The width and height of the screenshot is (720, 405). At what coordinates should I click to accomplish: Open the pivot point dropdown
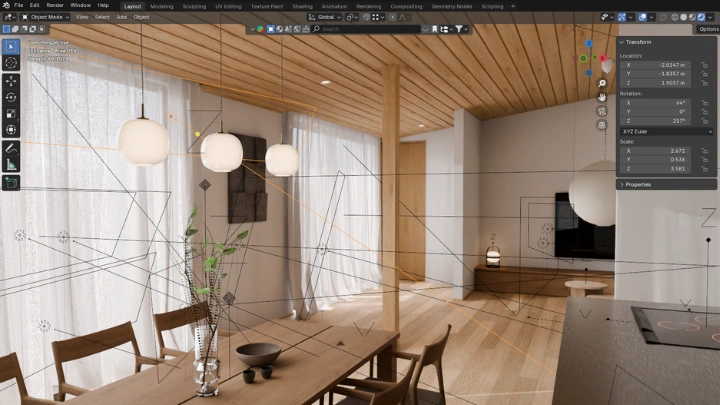coord(352,17)
